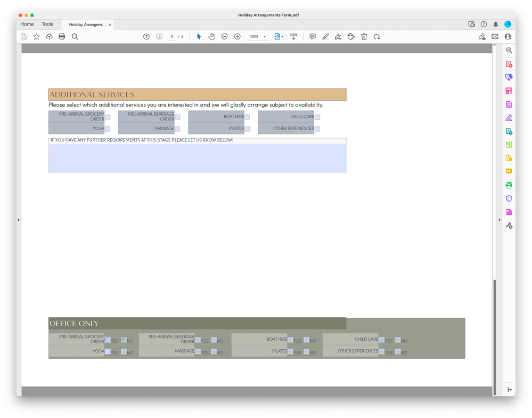Click the user account avatar

pos(508,24)
